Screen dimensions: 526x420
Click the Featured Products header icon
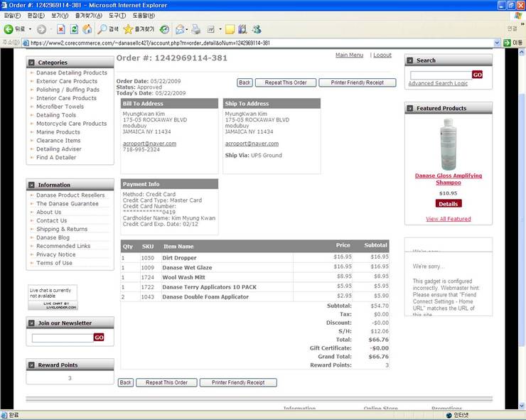[x=410, y=108]
